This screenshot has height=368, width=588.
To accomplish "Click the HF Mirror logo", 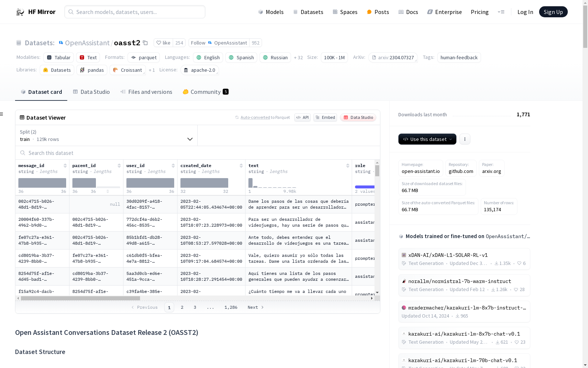I will pyautogui.click(x=36, y=12).
